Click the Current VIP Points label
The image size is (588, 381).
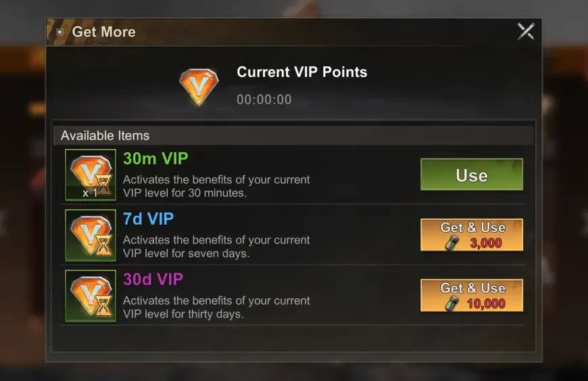coord(302,72)
